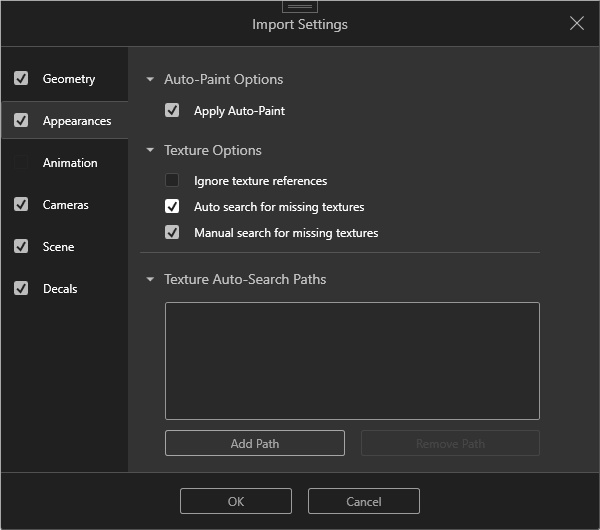Image resolution: width=600 pixels, height=530 pixels.
Task: Enable the Animation import checkbox
Action: point(21,162)
